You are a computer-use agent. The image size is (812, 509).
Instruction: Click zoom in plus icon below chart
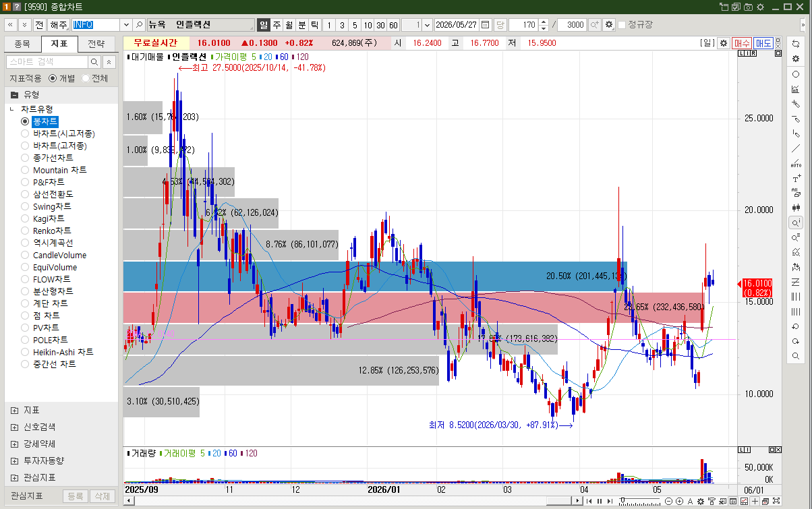pyautogui.click(x=679, y=501)
